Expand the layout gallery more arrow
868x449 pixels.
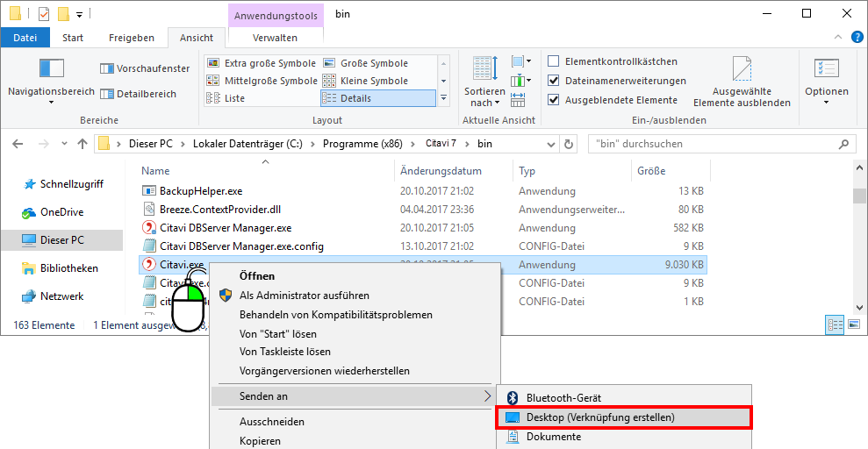[443, 98]
